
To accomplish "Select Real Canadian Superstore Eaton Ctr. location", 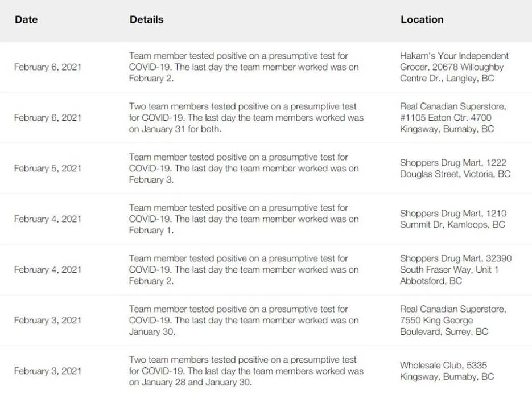I will [x=453, y=117].
